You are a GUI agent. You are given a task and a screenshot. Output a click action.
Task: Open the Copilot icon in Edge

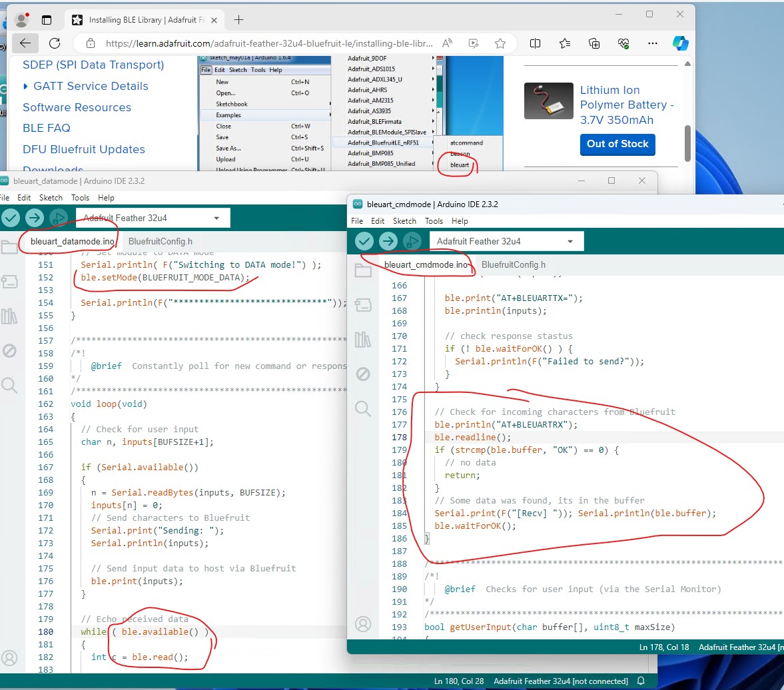point(680,43)
